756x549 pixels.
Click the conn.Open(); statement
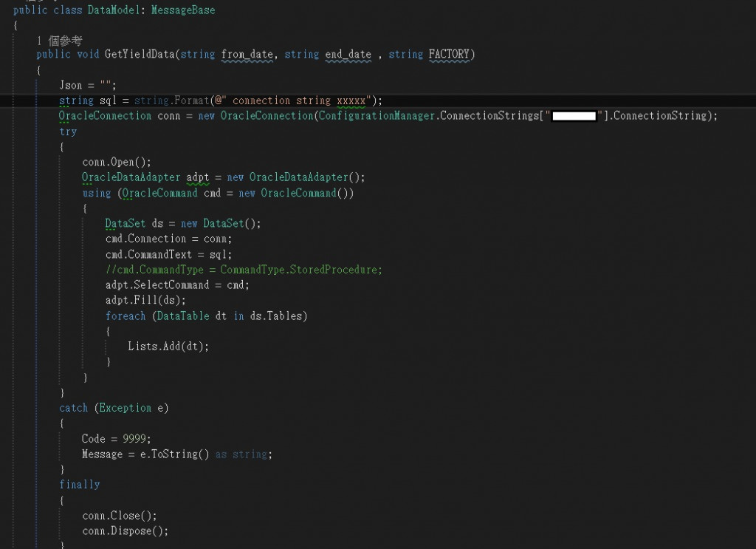point(116,162)
